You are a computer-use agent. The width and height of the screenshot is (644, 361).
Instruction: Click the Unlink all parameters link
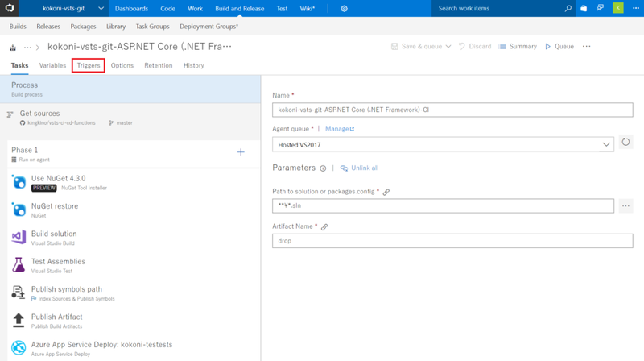(x=359, y=168)
